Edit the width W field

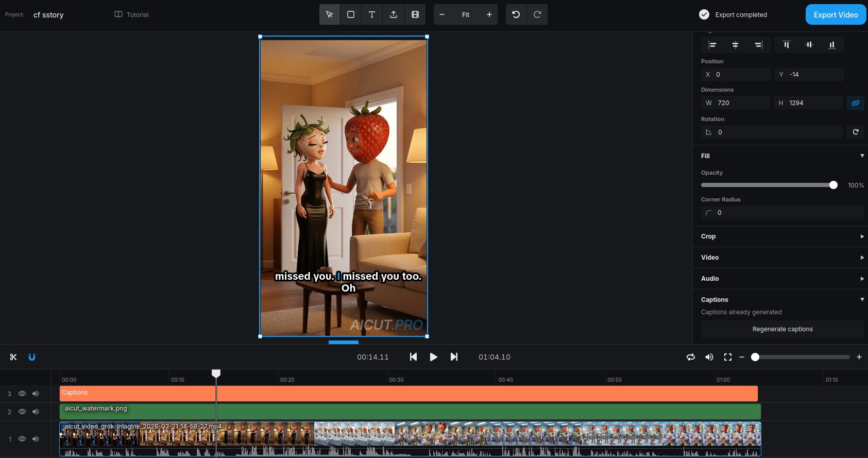coord(736,103)
